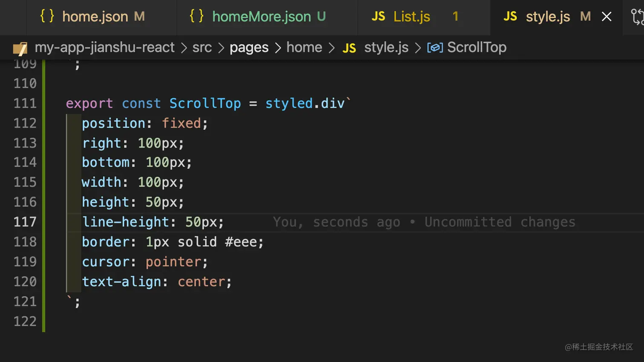Viewport: 644px width, 362px height.
Task: Close the style.js tab
Action: point(607,17)
